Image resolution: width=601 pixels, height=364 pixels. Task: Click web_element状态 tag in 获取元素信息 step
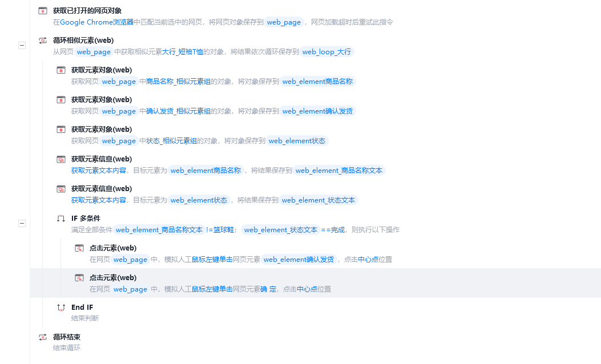tap(199, 200)
